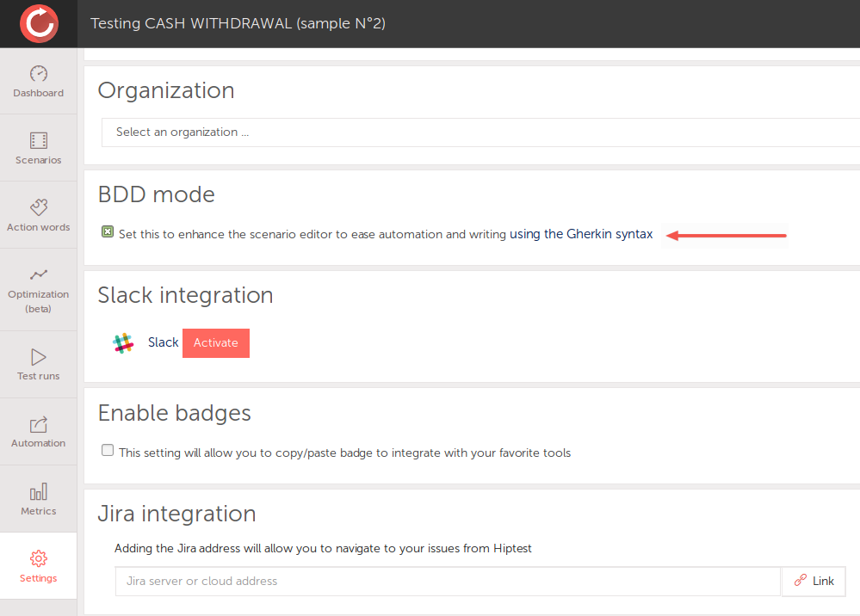The image size is (860, 616).
Task: Click the Organization heading
Action: coord(166,90)
